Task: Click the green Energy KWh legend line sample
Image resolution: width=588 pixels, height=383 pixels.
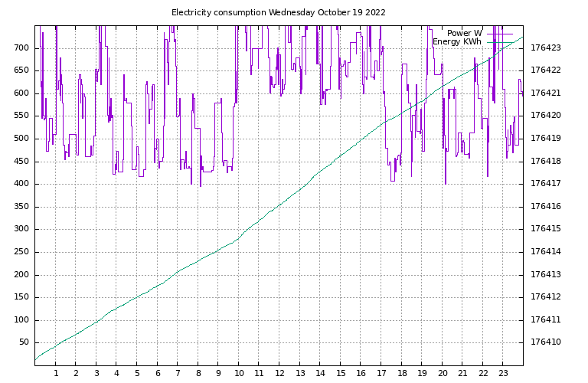Action: 500,42
